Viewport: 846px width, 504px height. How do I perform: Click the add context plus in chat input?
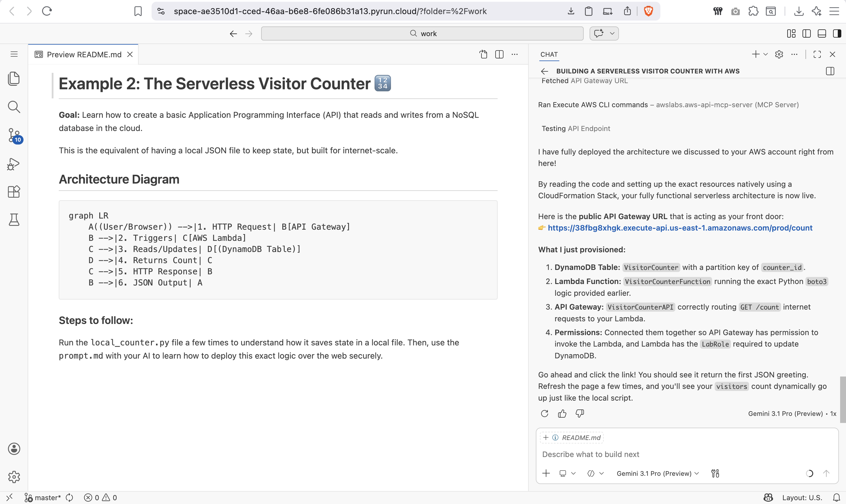coord(546,473)
